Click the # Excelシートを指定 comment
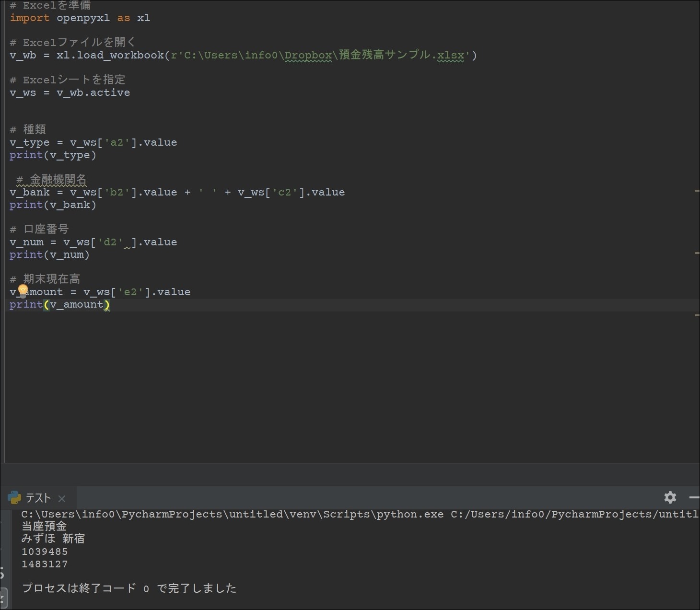The image size is (700, 610). point(67,80)
